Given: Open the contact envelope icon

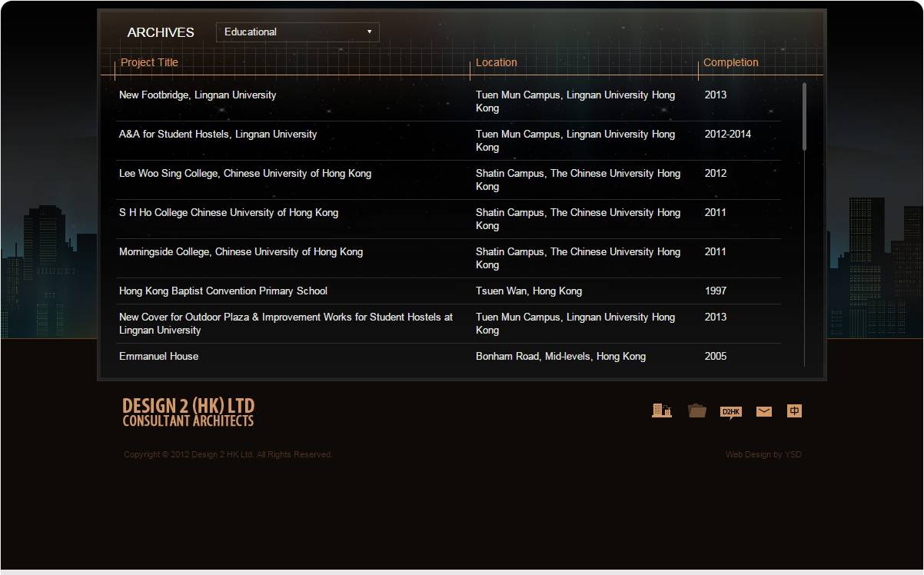Looking at the screenshot, I should (763, 411).
